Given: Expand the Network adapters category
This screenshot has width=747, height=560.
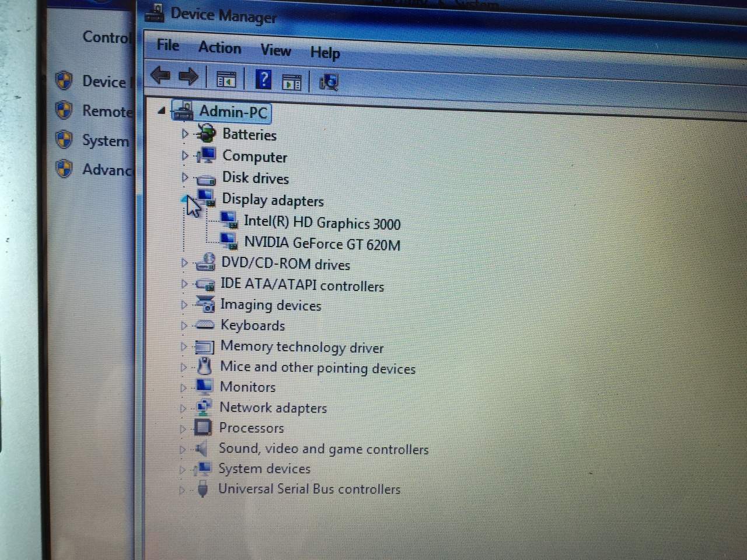Looking at the screenshot, I should (183, 408).
